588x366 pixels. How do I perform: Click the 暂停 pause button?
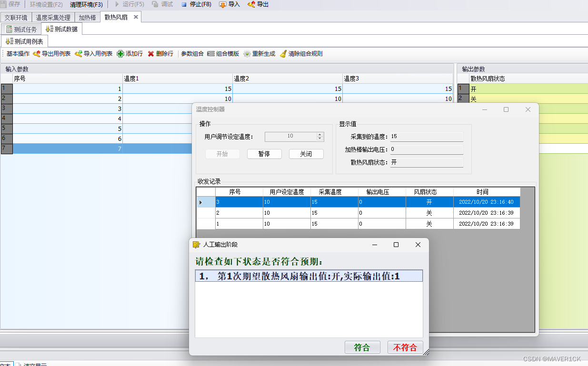click(x=264, y=154)
